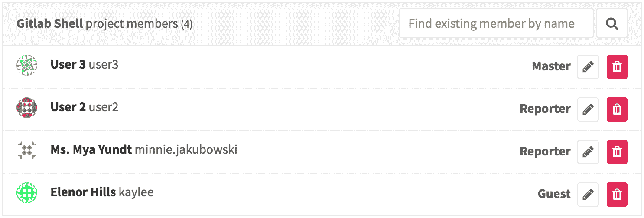The height and width of the screenshot is (218, 644).
Task: Remove Ms. Mya Yundt from project
Action: (617, 152)
